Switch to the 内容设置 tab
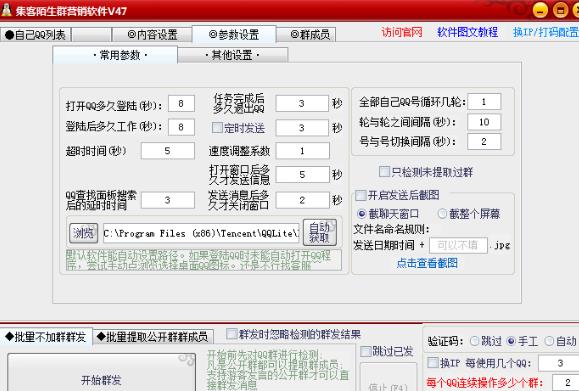Image resolution: width=579 pixels, height=391 pixels. 152,35
